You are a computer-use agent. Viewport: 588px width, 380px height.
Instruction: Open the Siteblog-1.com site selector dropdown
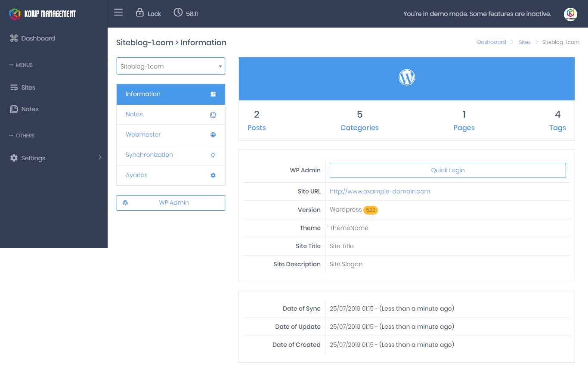(170, 66)
